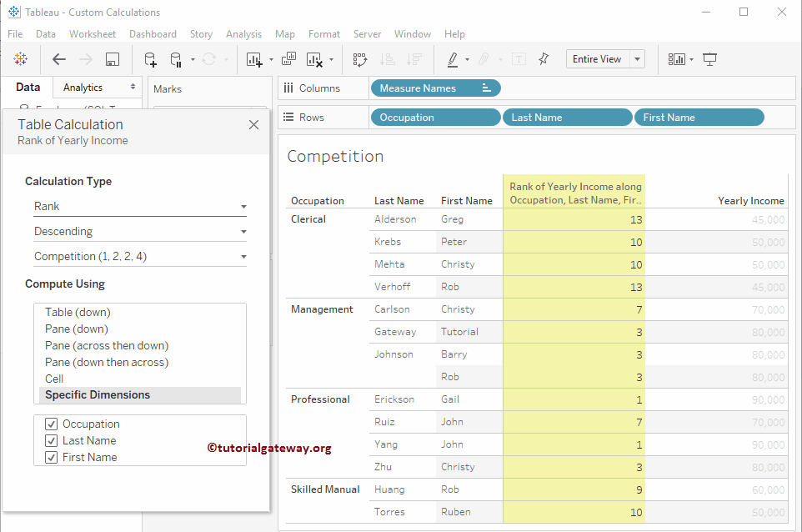Click the New Data Source icon

tap(150, 59)
